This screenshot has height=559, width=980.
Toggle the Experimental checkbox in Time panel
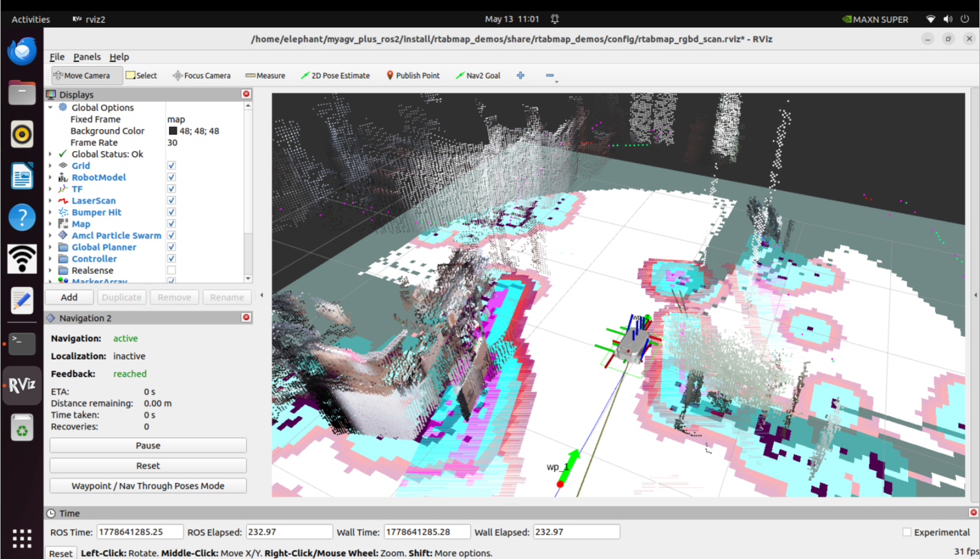tap(907, 532)
